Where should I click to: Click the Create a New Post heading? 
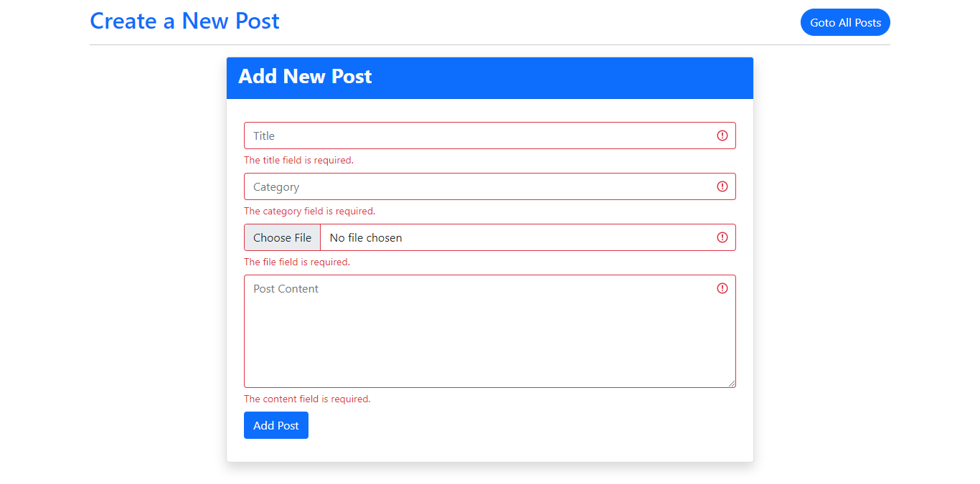pyautogui.click(x=184, y=21)
